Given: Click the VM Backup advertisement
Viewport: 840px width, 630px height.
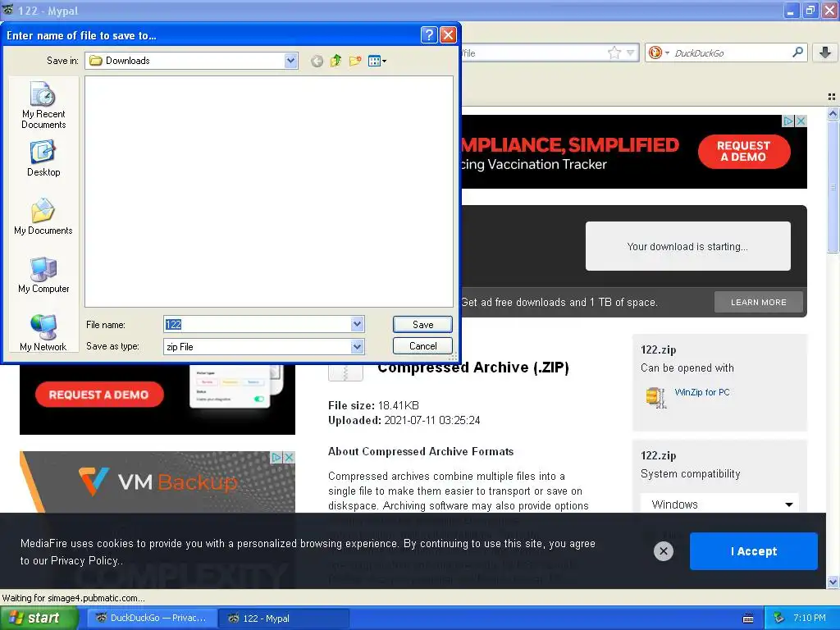Looking at the screenshot, I should 157,482.
